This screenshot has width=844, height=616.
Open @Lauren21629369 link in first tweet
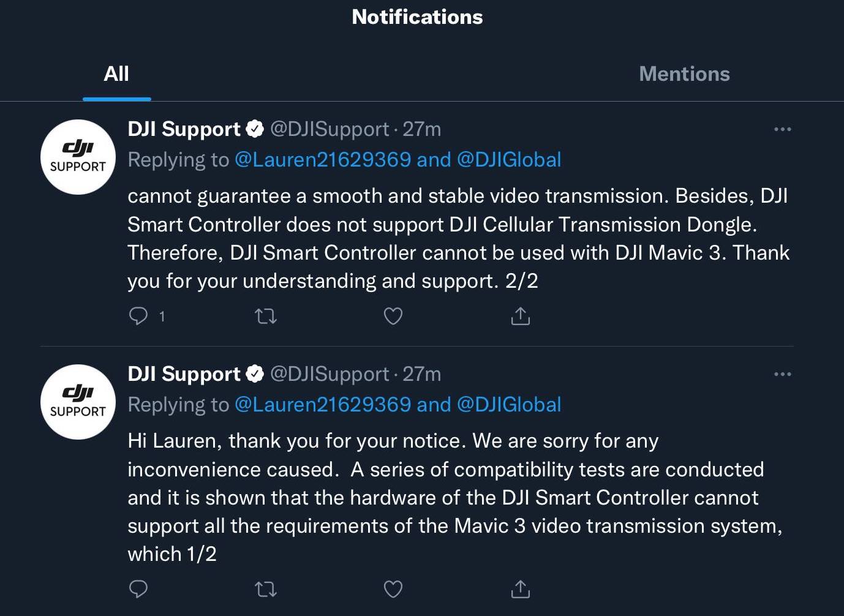(323, 160)
